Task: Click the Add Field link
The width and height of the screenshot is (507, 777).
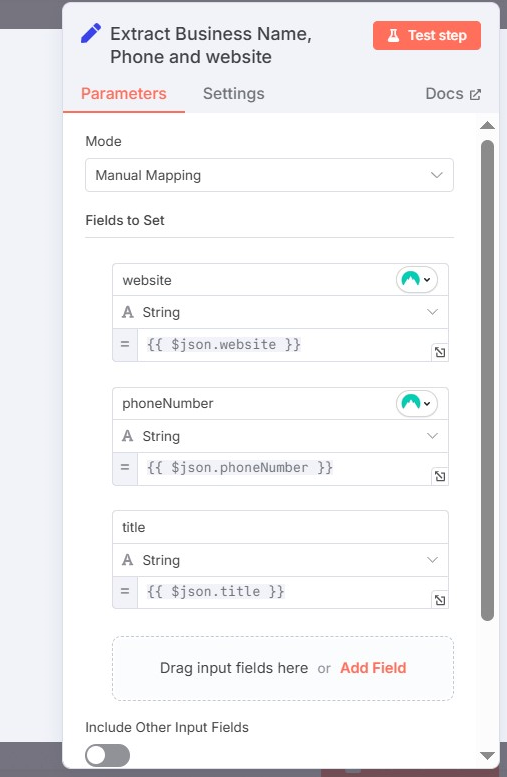Action: tap(373, 668)
